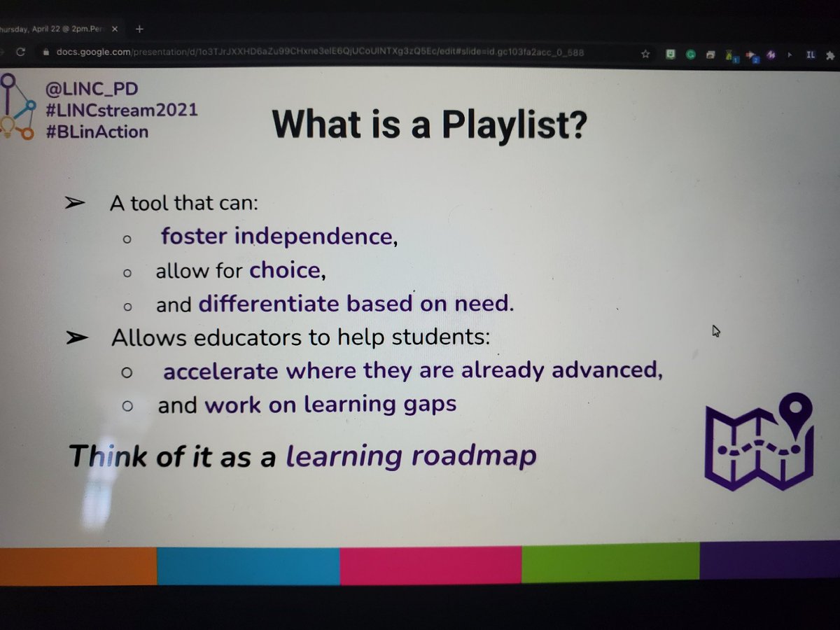
Task: Click the '#LINCstream2021' hashtag text
Action: pyautogui.click(x=122, y=110)
